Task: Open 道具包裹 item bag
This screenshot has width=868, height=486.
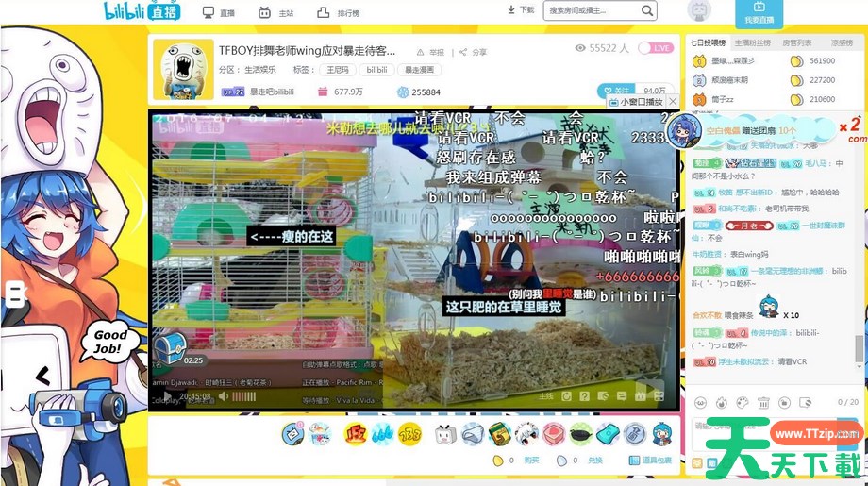Action: [651, 460]
